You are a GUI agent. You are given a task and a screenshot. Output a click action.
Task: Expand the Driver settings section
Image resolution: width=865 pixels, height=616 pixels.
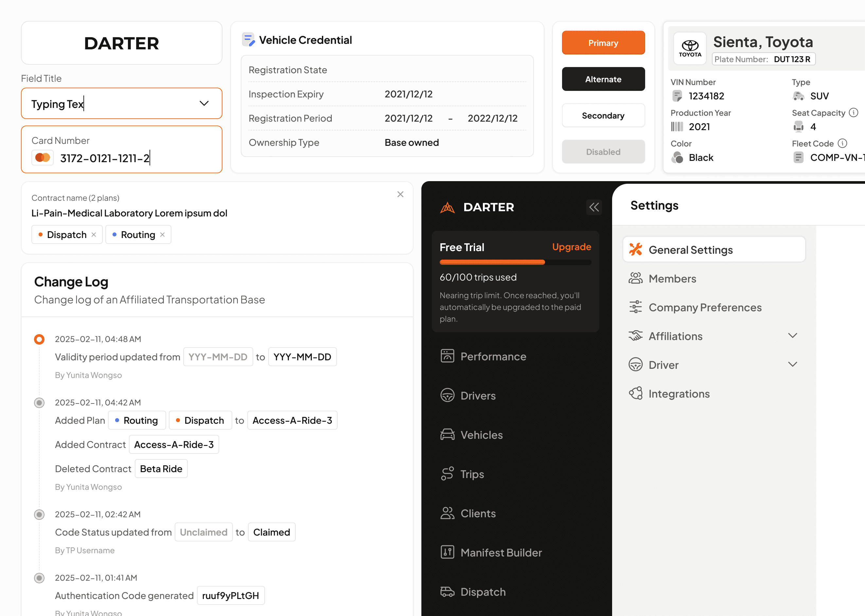point(792,365)
